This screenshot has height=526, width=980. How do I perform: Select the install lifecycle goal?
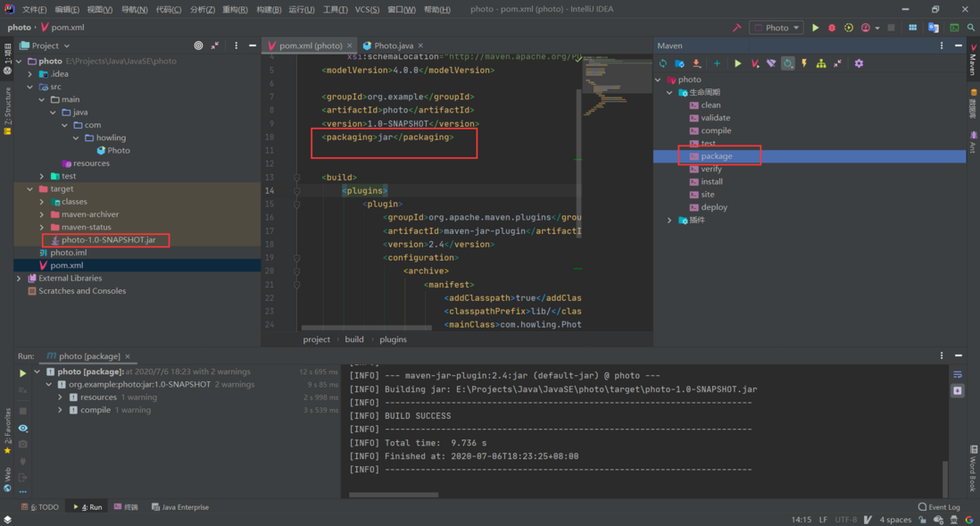712,182
